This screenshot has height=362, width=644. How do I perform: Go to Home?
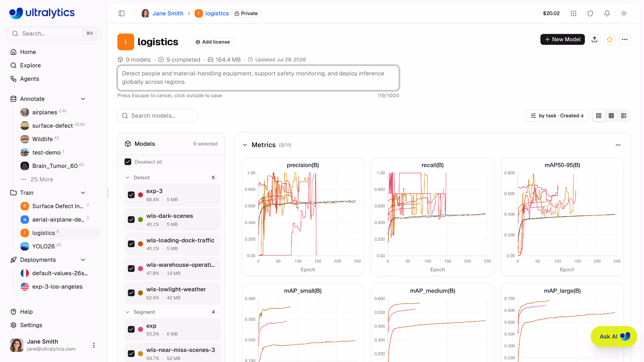coord(28,52)
